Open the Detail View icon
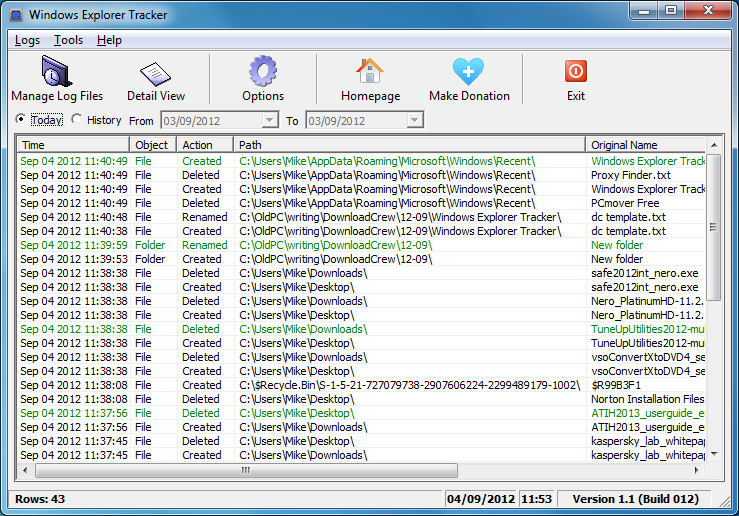Image resolution: width=739 pixels, height=516 pixels. pos(155,73)
